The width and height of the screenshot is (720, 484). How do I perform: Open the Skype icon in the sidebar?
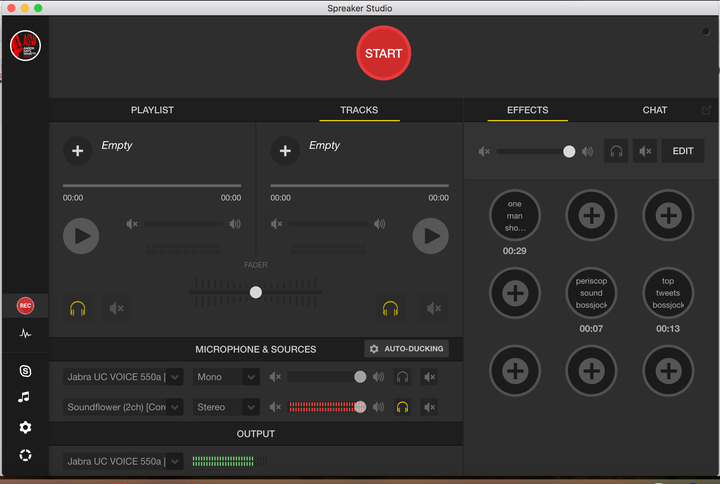[25, 371]
